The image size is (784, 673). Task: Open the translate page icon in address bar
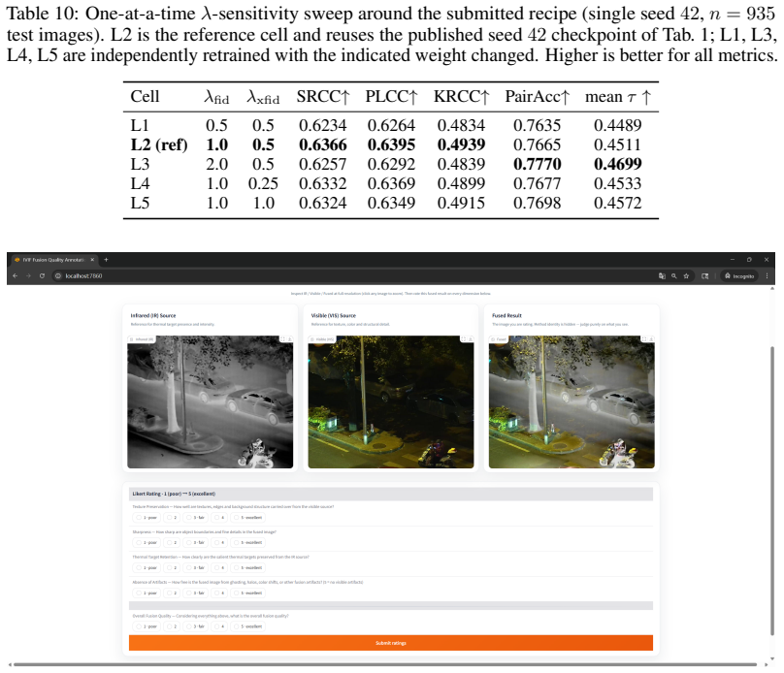click(x=662, y=275)
